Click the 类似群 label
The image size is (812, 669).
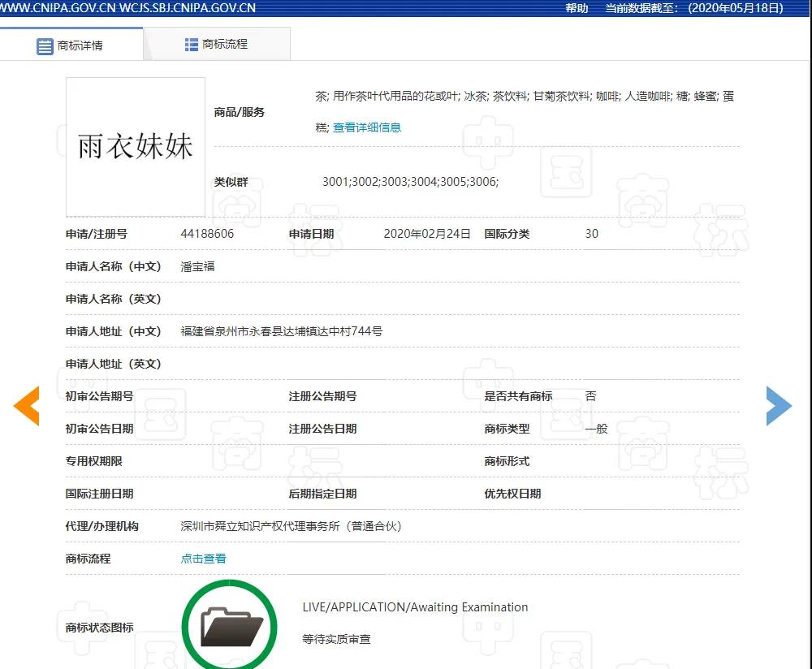pyautogui.click(x=231, y=182)
